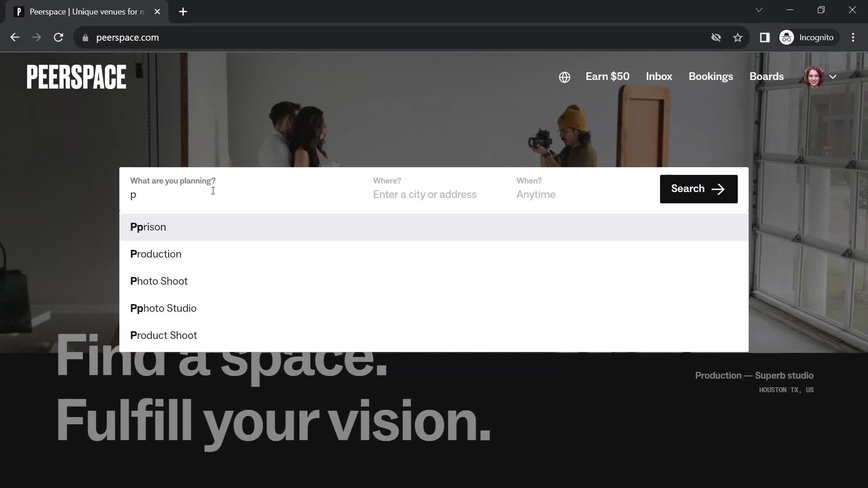
Task: Click the browser back navigation arrow
Action: click(x=14, y=37)
